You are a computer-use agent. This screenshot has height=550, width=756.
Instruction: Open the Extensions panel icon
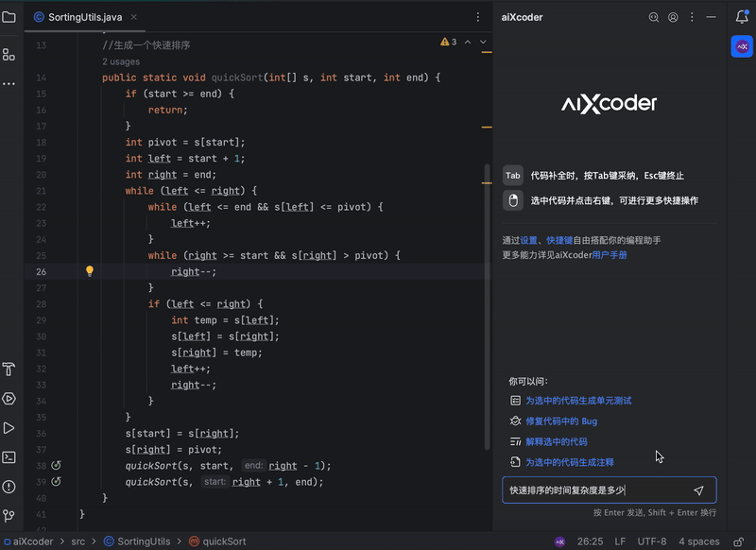click(9, 55)
